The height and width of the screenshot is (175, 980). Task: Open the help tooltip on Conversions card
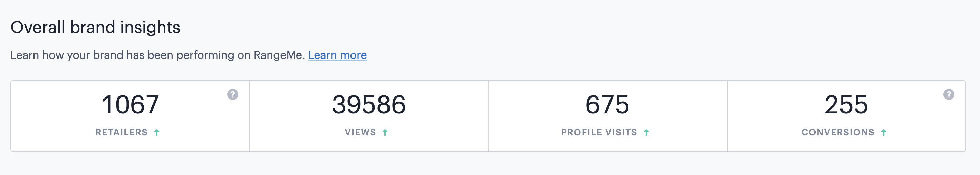coord(949,94)
